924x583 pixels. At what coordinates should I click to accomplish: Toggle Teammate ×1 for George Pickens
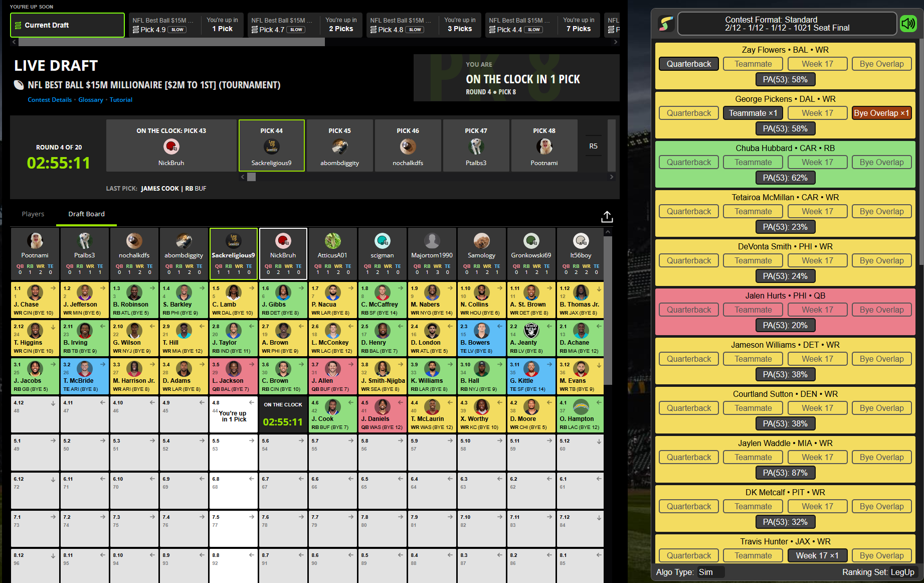tap(753, 113)
